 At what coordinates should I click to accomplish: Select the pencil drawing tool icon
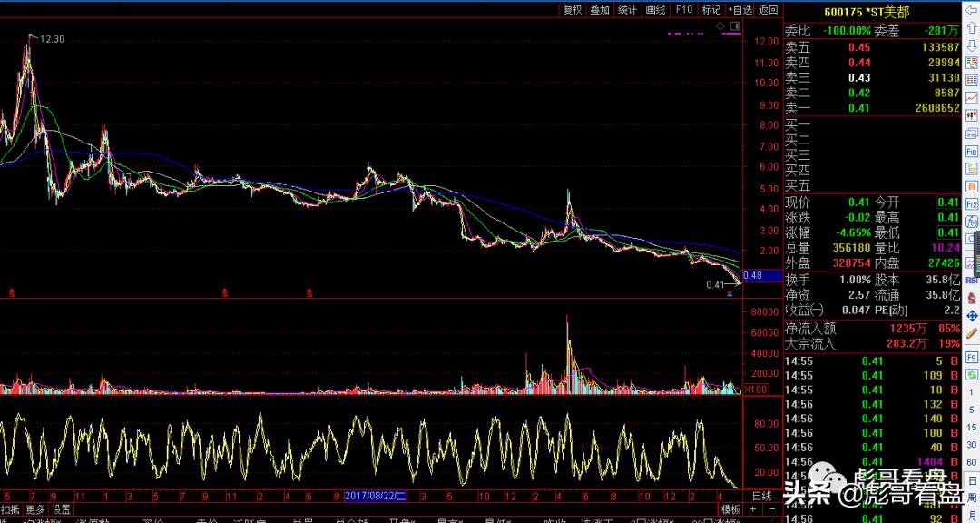(x=972, y=333)
